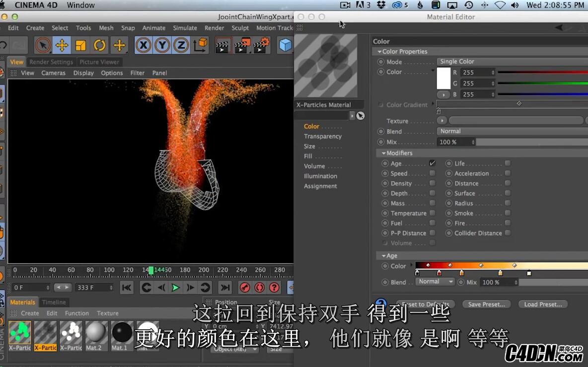Activate the Scale tool
The width and height of the screenshot is (588, 367).
(80, 45)
